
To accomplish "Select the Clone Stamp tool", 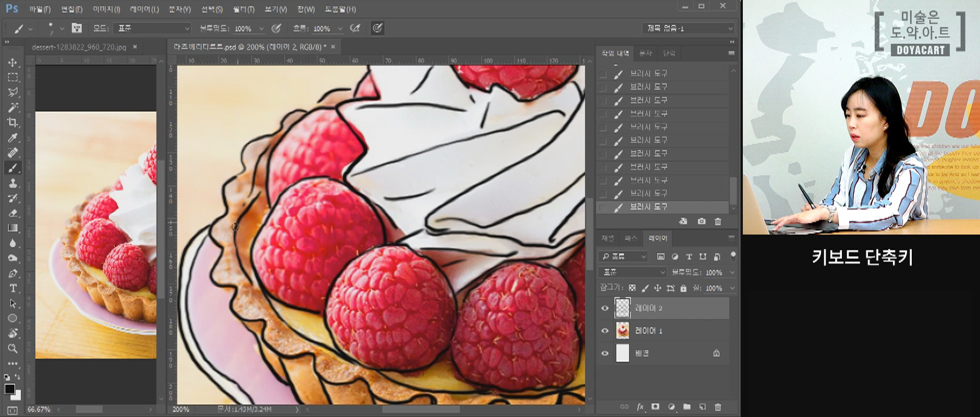I will tap(13, 183).
